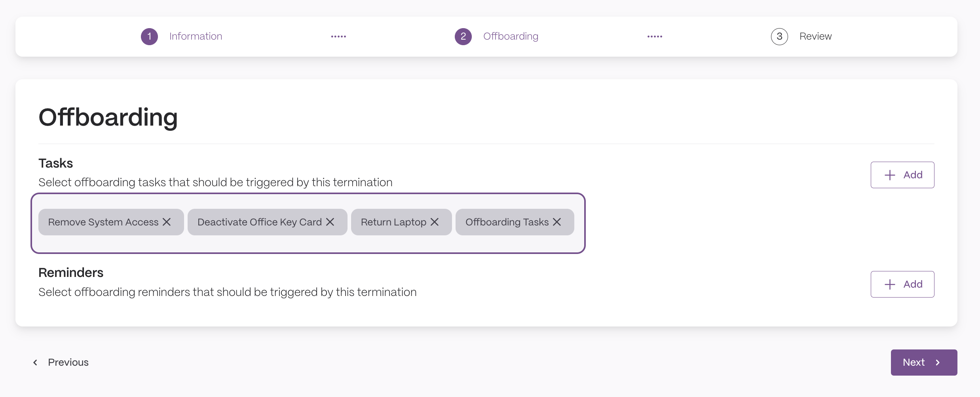Viewport: 980px width, 397px height.
Task: Delete the Return Laptop task chip
Action: click(x=435, y=222)
